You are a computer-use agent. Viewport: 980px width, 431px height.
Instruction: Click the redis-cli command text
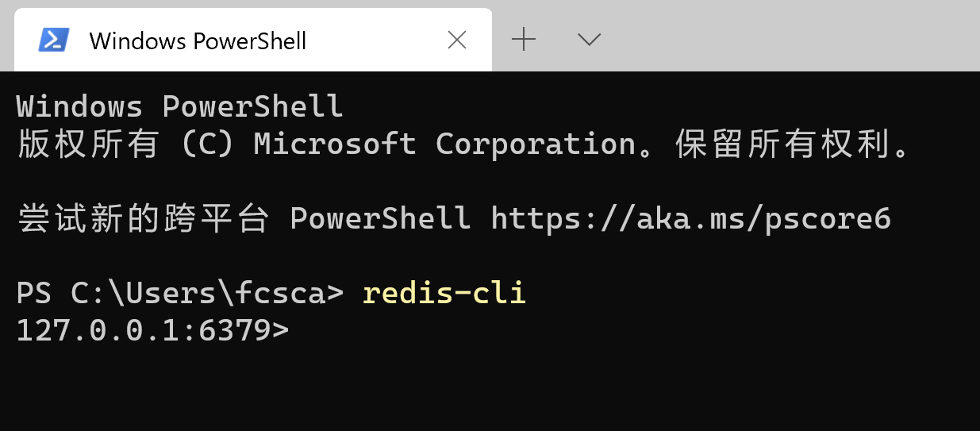click(444, 293)
